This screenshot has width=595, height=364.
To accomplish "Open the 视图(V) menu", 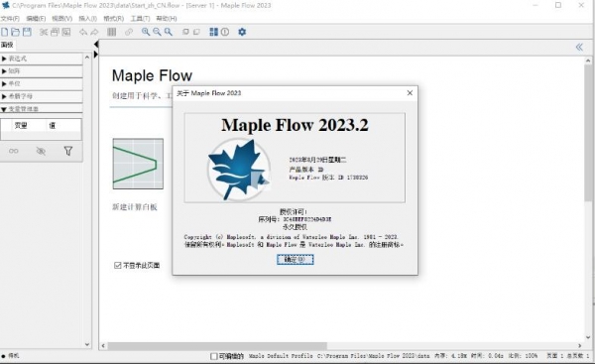I will point(61,18).
